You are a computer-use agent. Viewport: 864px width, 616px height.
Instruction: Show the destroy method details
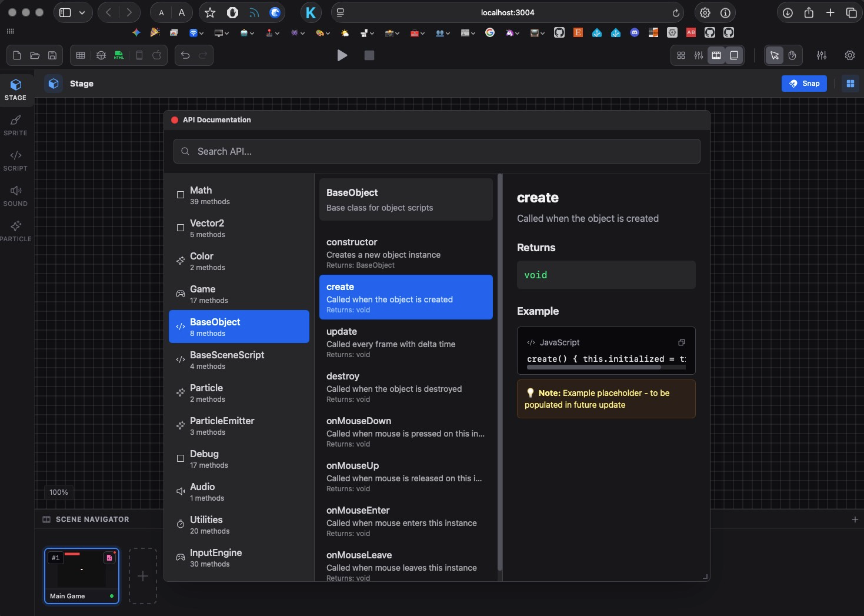pyautogui.click(x=406, y=387)
